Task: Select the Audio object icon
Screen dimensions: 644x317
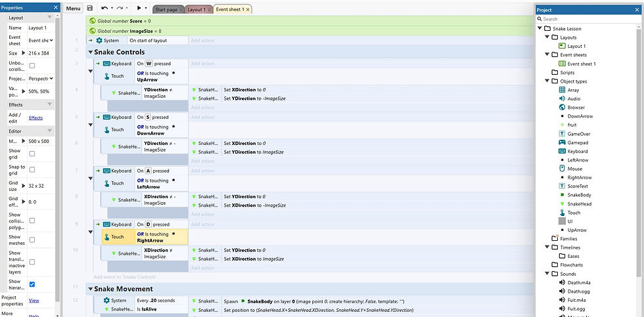Action: coord(563,99)
